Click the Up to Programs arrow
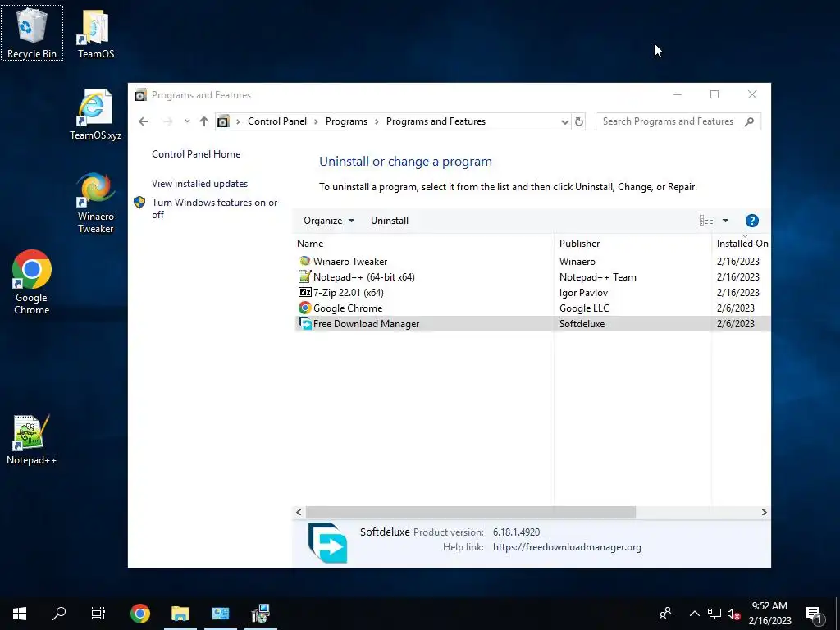840x630 pixels. point(204,121)
